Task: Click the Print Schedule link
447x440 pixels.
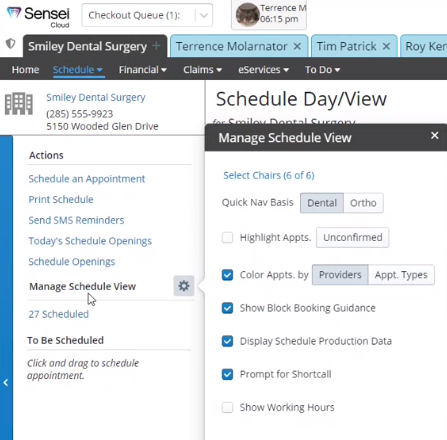Action: click(x=61, y=199)
